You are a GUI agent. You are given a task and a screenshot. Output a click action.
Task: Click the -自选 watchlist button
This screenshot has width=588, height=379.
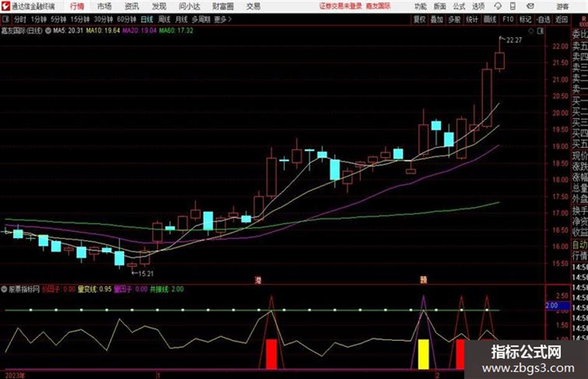543,19
